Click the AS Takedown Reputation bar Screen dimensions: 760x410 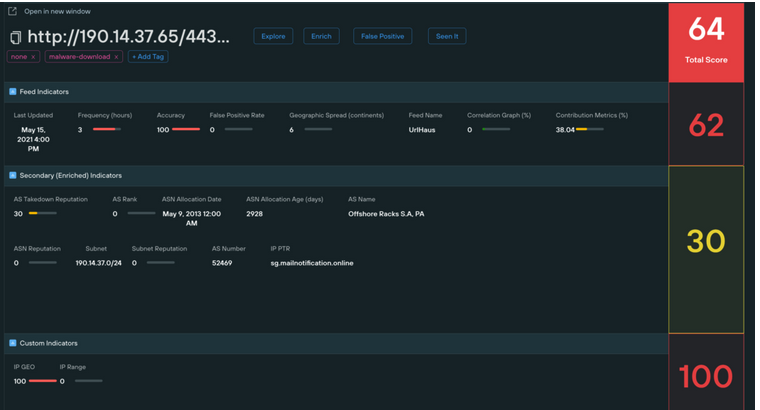[43, 213]
